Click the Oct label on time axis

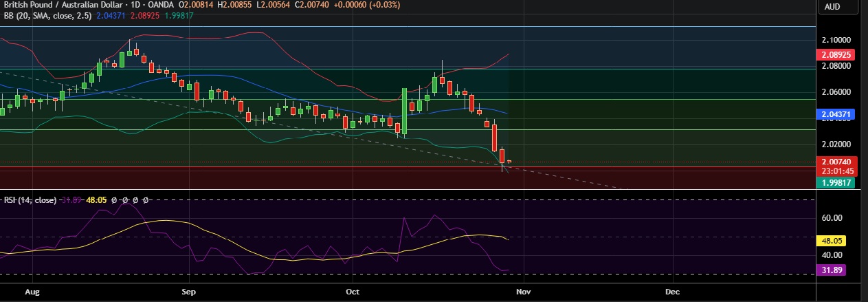[x=353, y=292]
